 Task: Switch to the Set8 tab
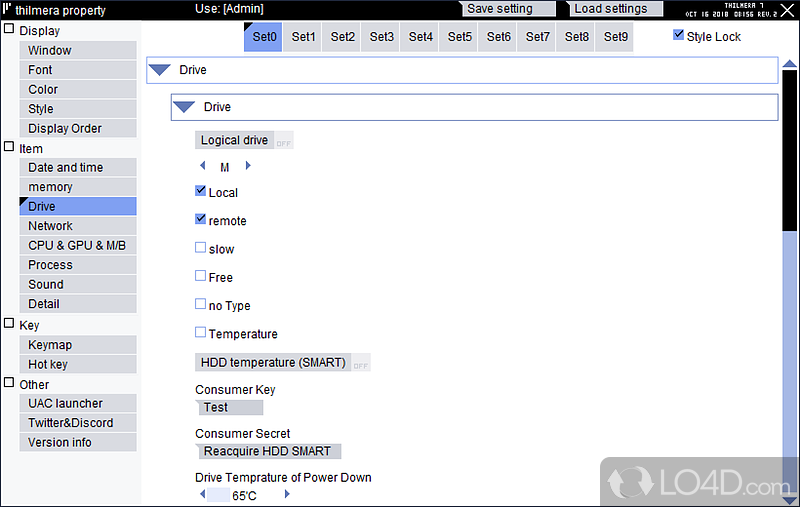pyautogui.click(x=576, y=37)
